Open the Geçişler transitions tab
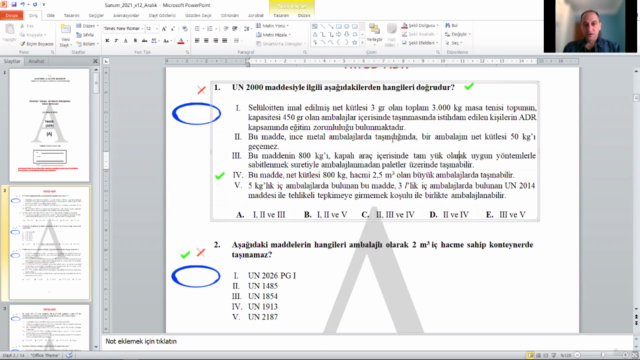 pyautogui.click(x=96, y=16)
